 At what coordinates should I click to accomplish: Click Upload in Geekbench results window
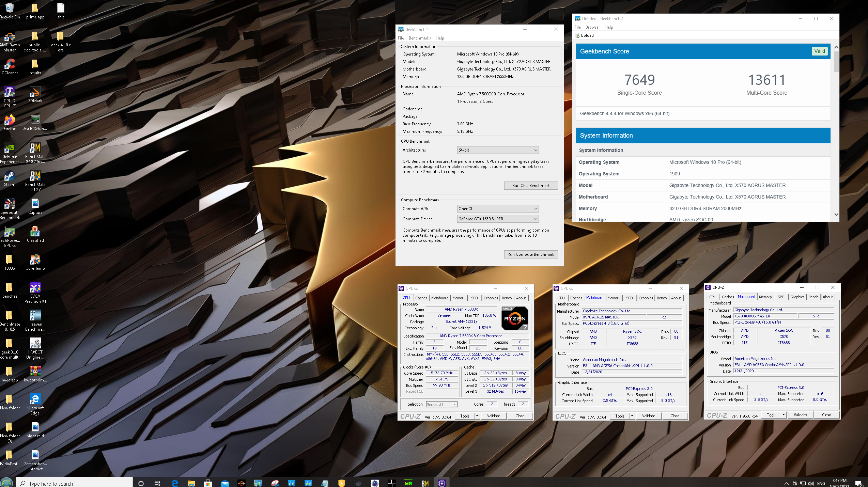click(x=584, y=35)
